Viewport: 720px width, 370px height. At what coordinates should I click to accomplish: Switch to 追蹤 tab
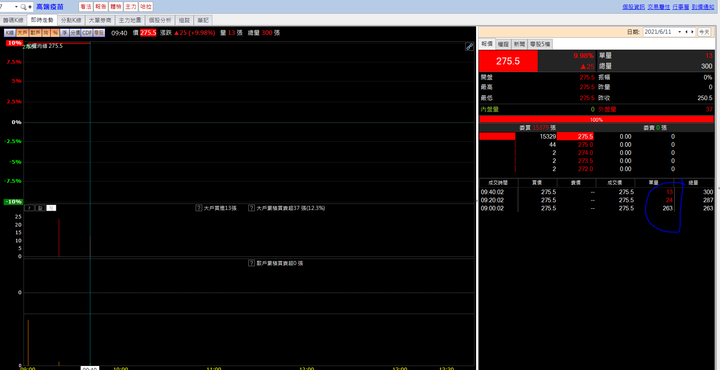click(185, 20)
